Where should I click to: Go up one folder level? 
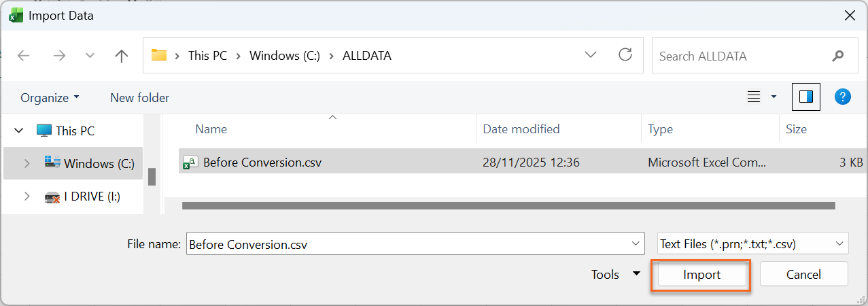click(122, 56)
